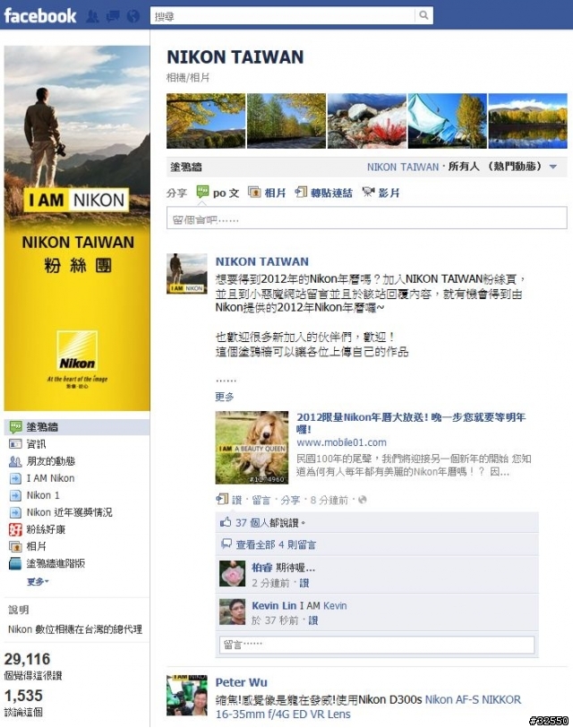
Task: Like 柏睿's comment
Action: (x=304, y=583)
